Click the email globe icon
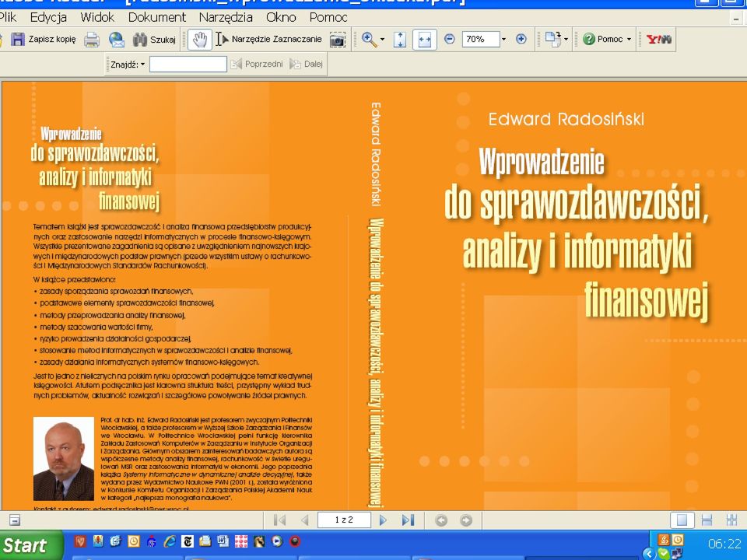The height and width of the screenshot is (560, 747). [116, 40]
